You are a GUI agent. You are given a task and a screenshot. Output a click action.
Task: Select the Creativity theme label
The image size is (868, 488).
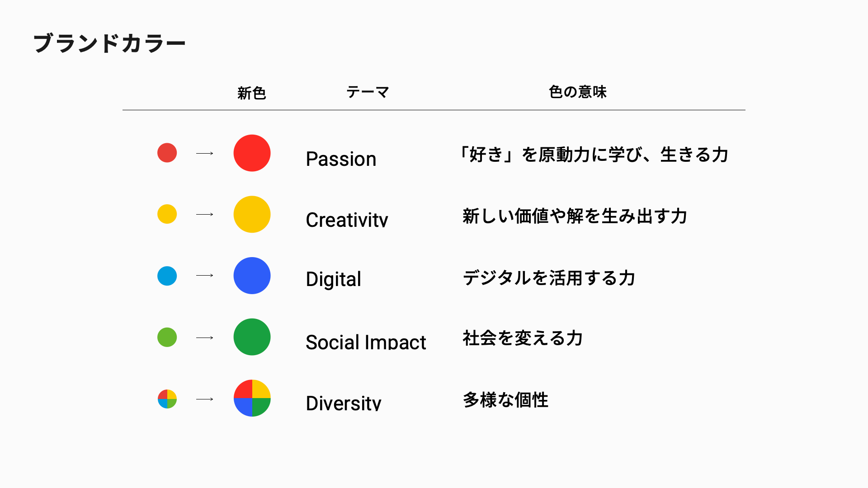(347, 220)
